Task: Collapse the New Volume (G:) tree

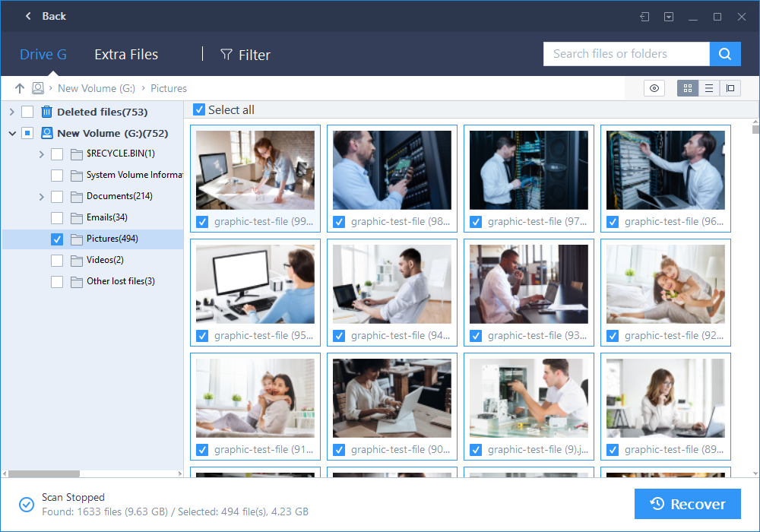Action: pyautogui.click(x=11, y=133)
